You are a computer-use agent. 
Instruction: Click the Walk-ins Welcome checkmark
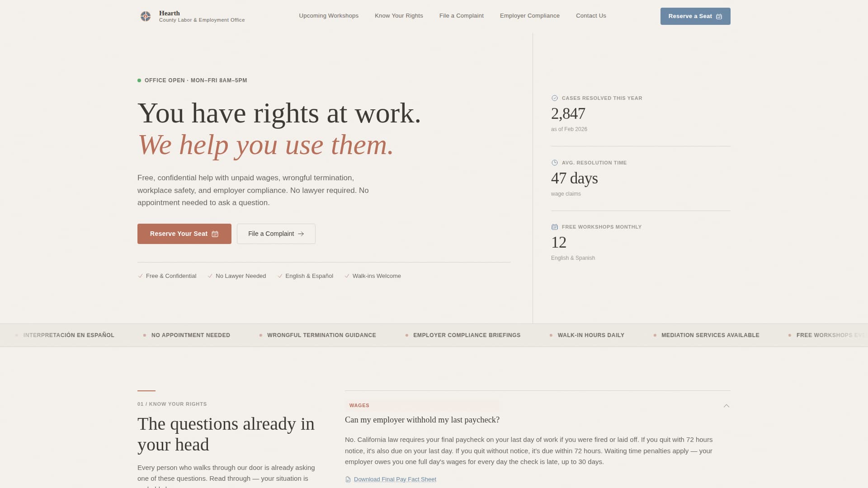point(347,276)
